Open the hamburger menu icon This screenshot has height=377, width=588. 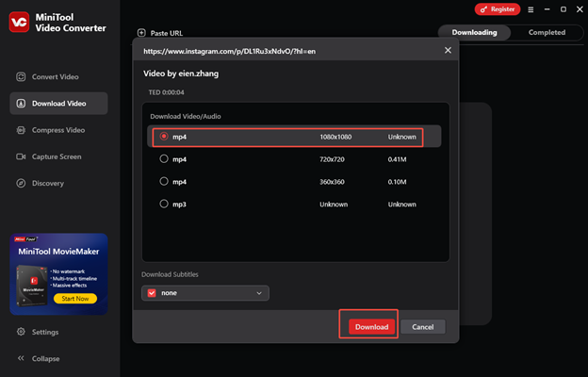coord(531,9)
